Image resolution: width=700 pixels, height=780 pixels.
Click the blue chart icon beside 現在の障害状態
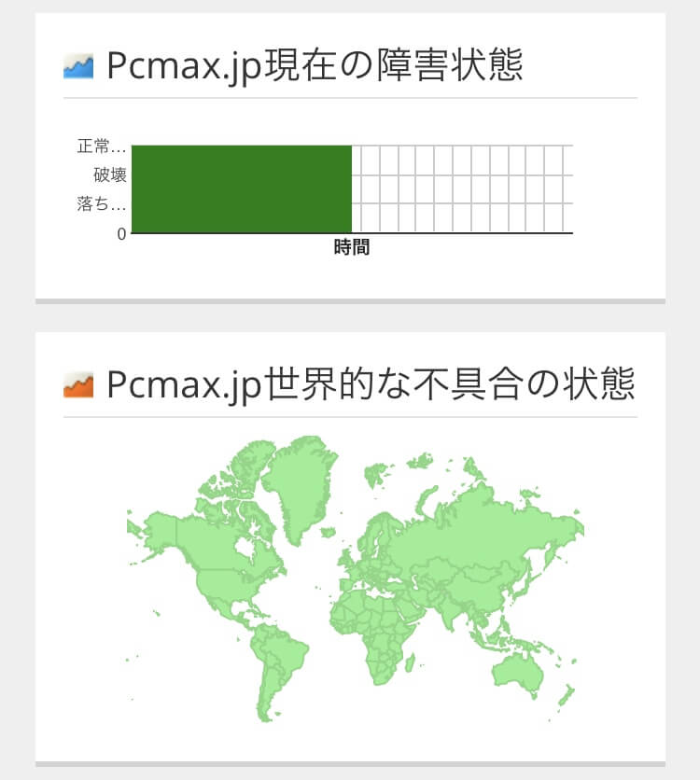coord(78,66)
